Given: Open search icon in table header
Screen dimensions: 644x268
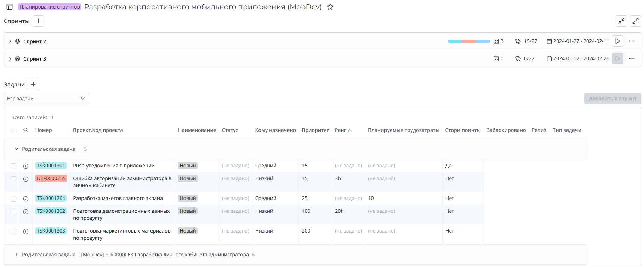Looking at the screenshot, I should pos(26,130).
